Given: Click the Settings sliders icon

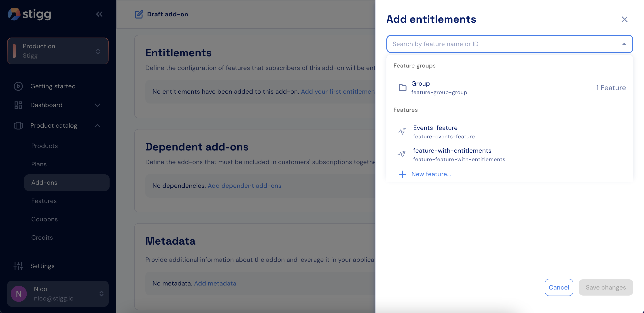Looking at the screenshot, I should click(18, 266).
